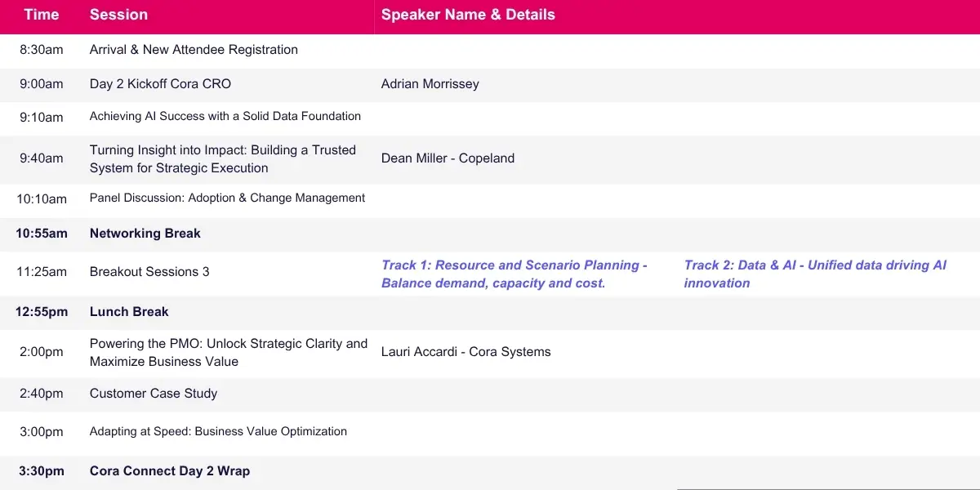Click Breakout Sessions 3 entry

click(x=149, y=272)
